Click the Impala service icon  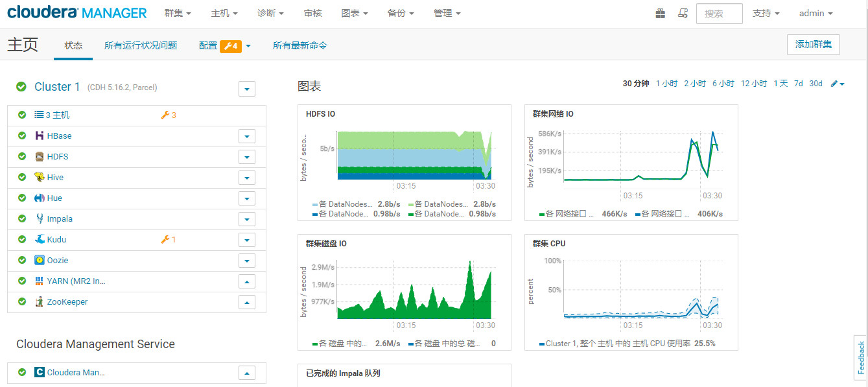coord(39,218)
